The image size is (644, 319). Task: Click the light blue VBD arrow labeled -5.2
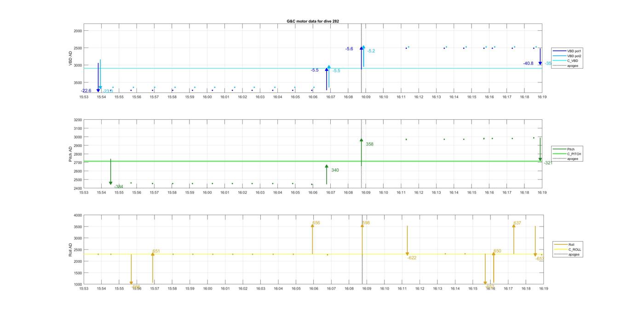point(364,56)
